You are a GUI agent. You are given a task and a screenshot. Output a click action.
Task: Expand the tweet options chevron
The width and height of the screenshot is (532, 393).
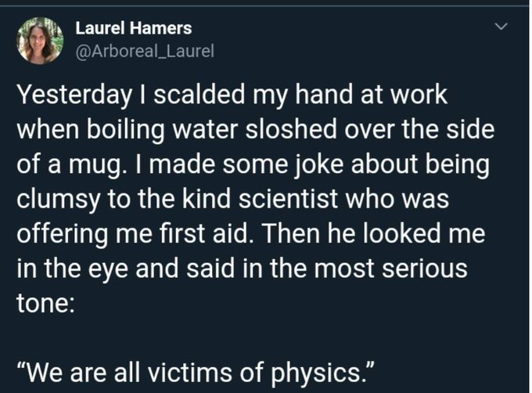point(501,27)
